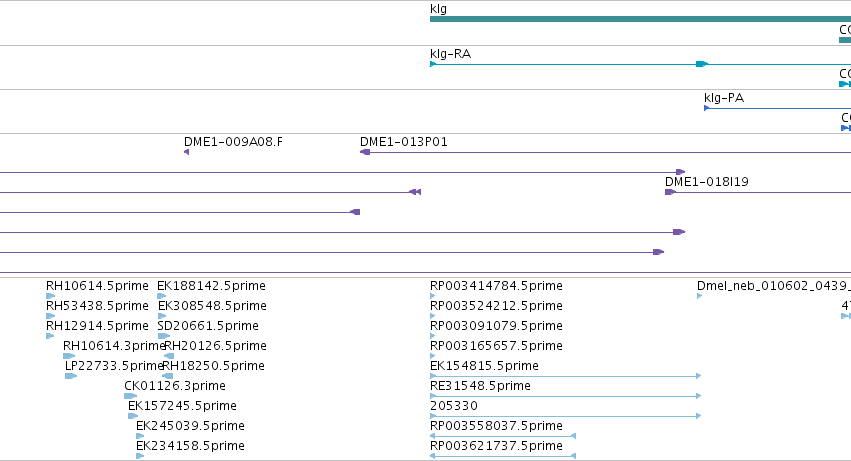Screen dimensions: 851x461
Task: Click the LP22733.5prime EST glyph
Action: [71, 376]
